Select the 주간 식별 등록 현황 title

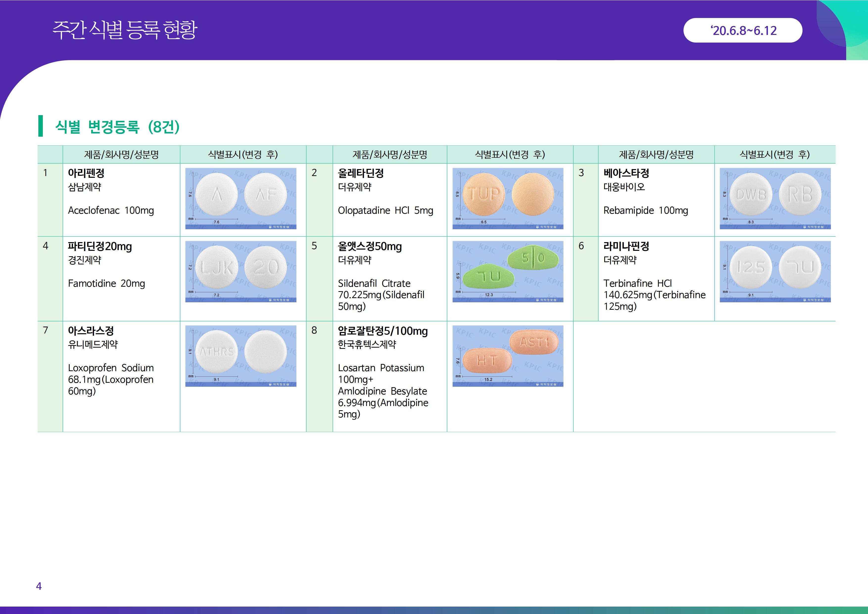125,29
